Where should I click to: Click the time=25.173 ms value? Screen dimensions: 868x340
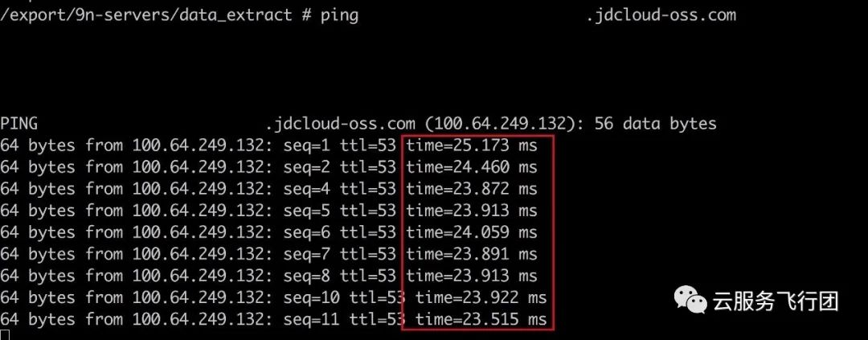(x=472, y=146)
